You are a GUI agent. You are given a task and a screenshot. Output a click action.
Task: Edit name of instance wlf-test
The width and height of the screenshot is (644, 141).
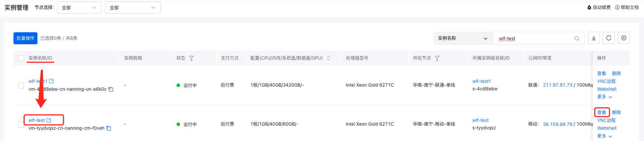pyautogui.click(x=49, y=120)
